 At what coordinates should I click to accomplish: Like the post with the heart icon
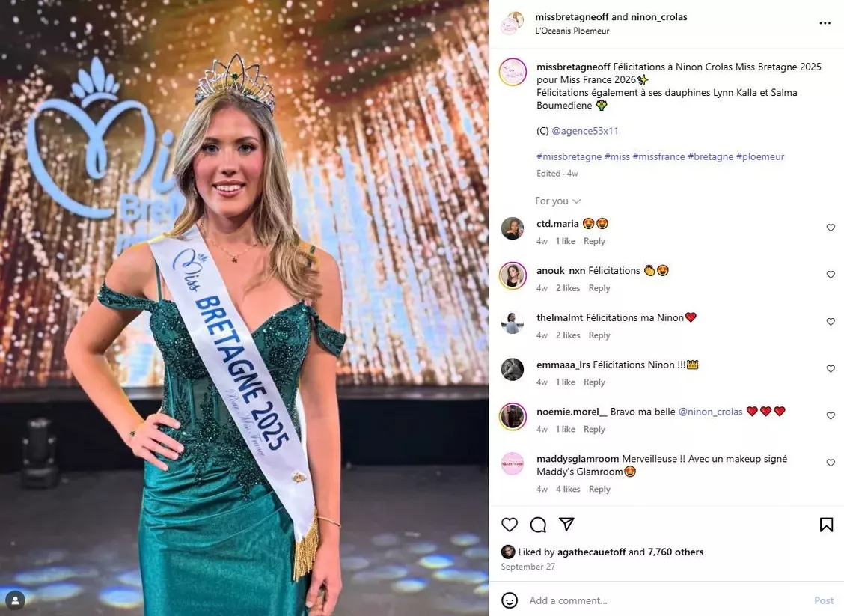pos(510,525)
